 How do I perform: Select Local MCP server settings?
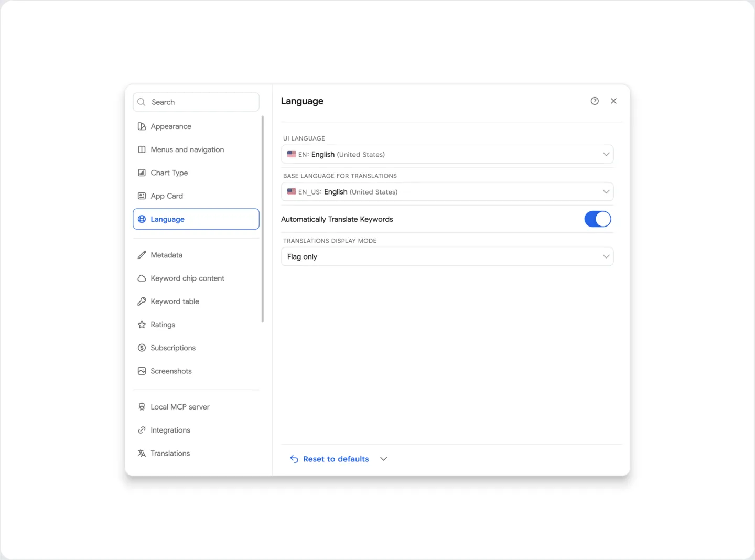[196, 407]
